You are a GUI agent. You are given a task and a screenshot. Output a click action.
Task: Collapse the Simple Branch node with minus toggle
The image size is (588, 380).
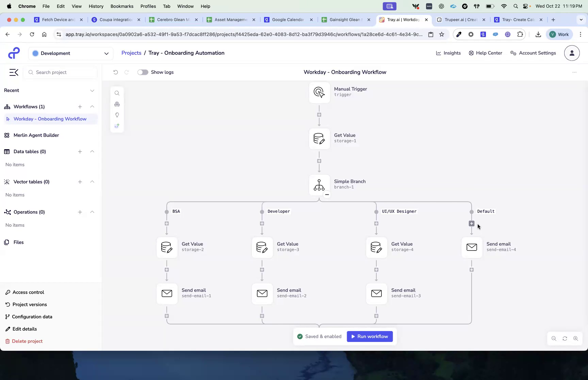click(327, 194)
